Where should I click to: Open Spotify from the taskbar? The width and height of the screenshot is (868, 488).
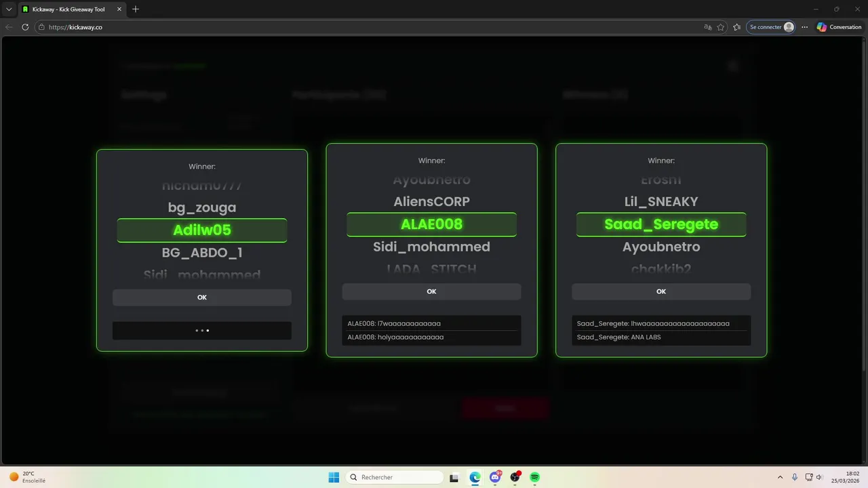pos(534,477)
